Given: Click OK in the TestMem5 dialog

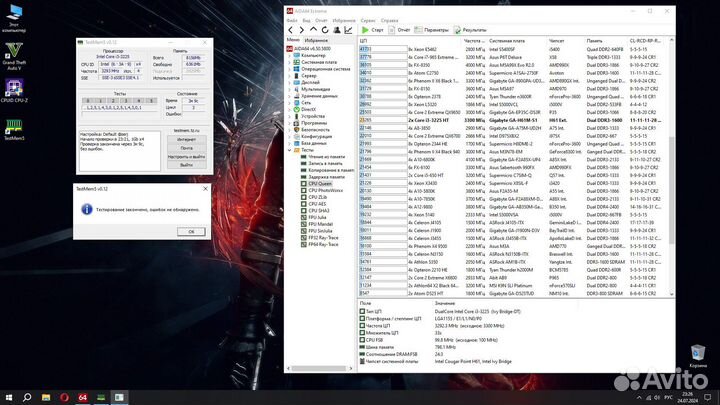Looking at the screenshot, I should point(191,231).
